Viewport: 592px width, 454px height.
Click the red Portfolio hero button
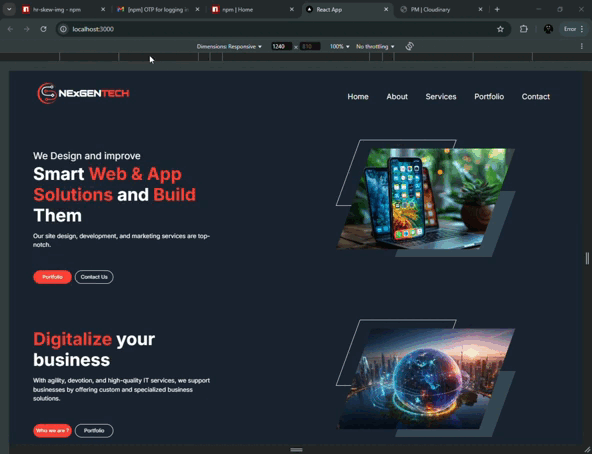52,277
